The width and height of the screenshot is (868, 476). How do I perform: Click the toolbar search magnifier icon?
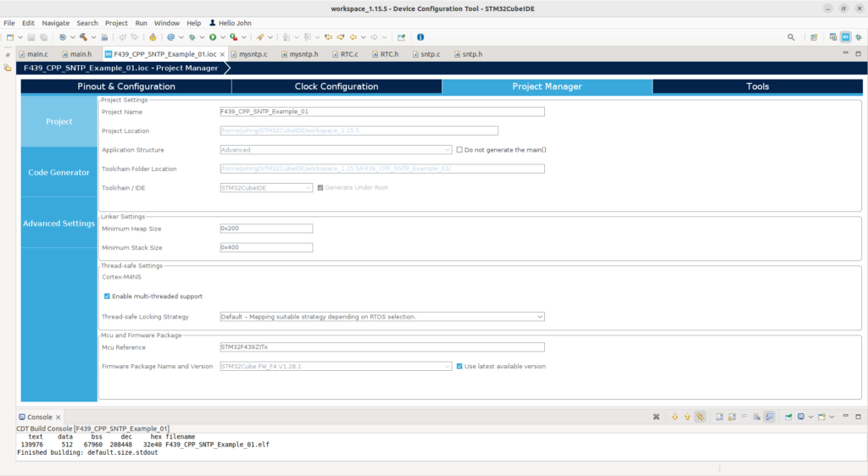(x=791, y=37)
